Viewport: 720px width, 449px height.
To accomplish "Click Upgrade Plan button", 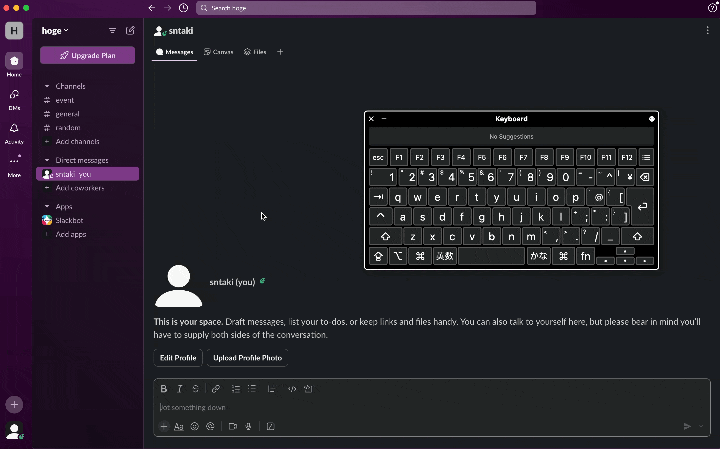I will [x=88, y=55].
